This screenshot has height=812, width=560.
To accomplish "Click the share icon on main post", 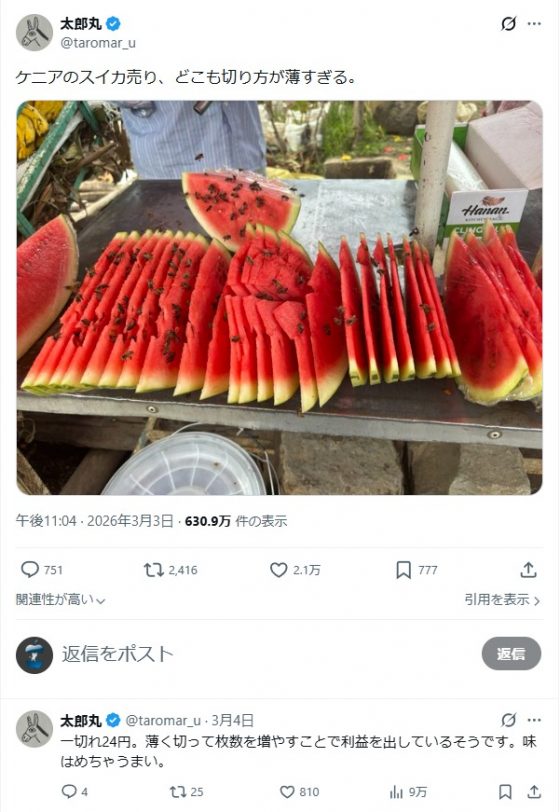I will 528,570.
